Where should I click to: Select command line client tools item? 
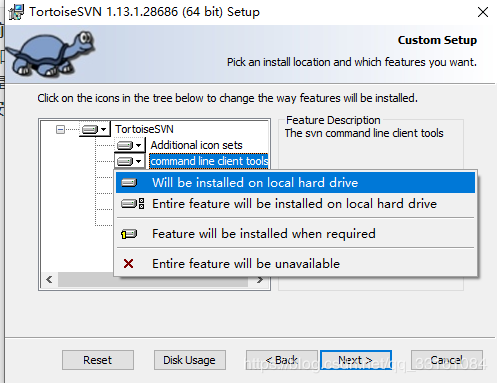click(209, 161)
